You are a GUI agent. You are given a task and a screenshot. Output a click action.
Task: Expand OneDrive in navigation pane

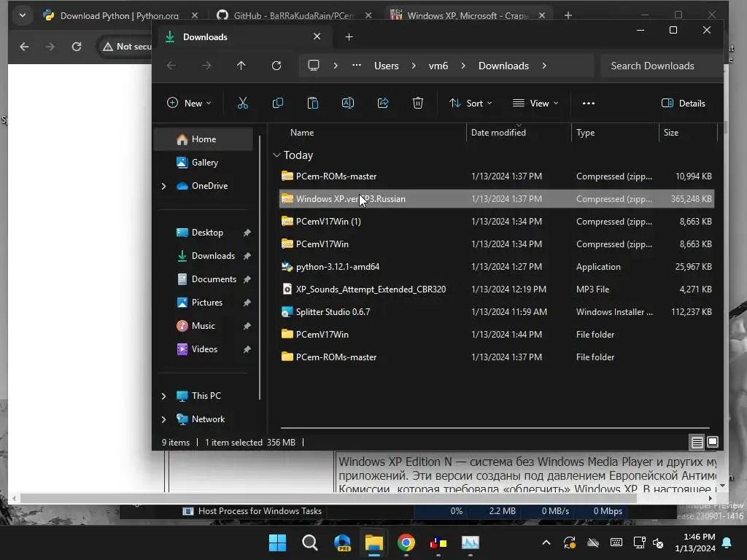coord(164,186)
